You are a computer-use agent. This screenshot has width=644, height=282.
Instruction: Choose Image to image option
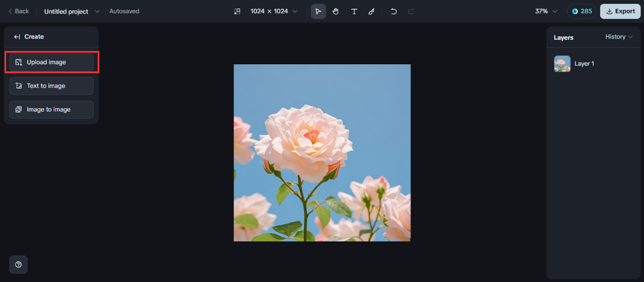(51, 109)
